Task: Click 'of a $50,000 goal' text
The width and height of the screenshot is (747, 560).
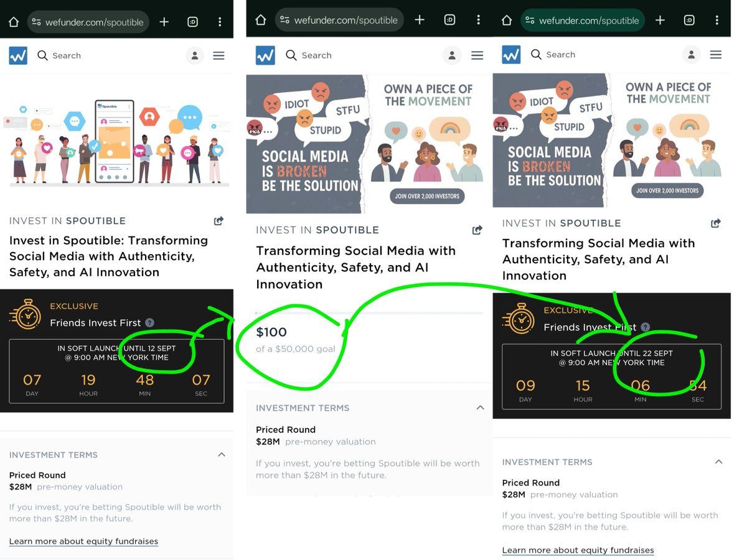Action: [296, 349]
